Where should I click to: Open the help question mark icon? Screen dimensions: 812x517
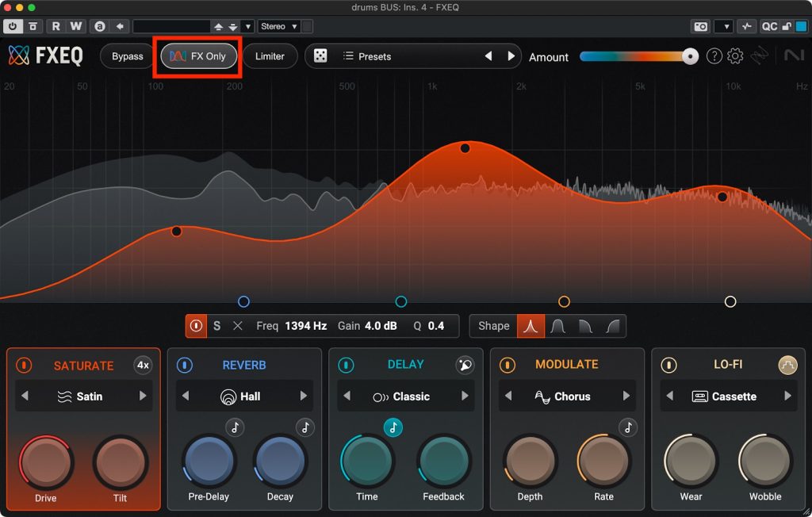tap(714, 56)
